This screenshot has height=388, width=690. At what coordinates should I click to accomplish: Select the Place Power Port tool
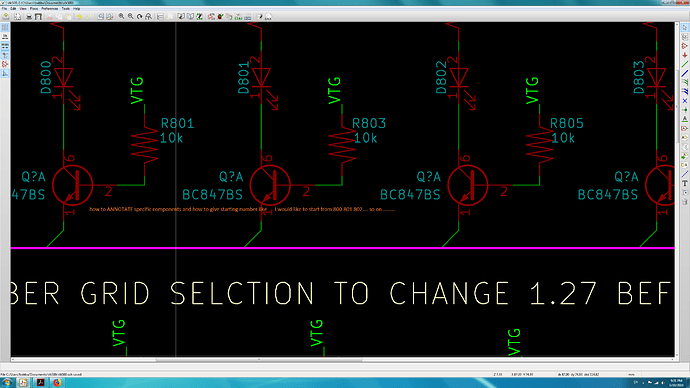[685, 55]
